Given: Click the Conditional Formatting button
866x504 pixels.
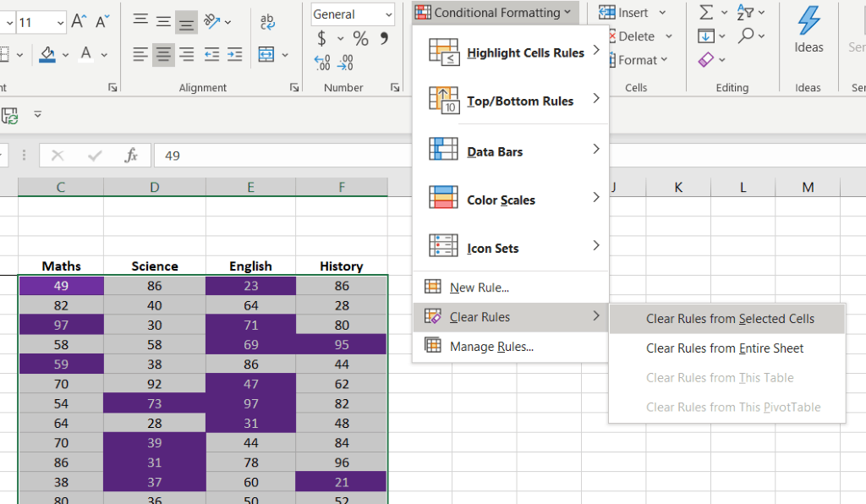Looking at the screenshot, I should [496, 13].
